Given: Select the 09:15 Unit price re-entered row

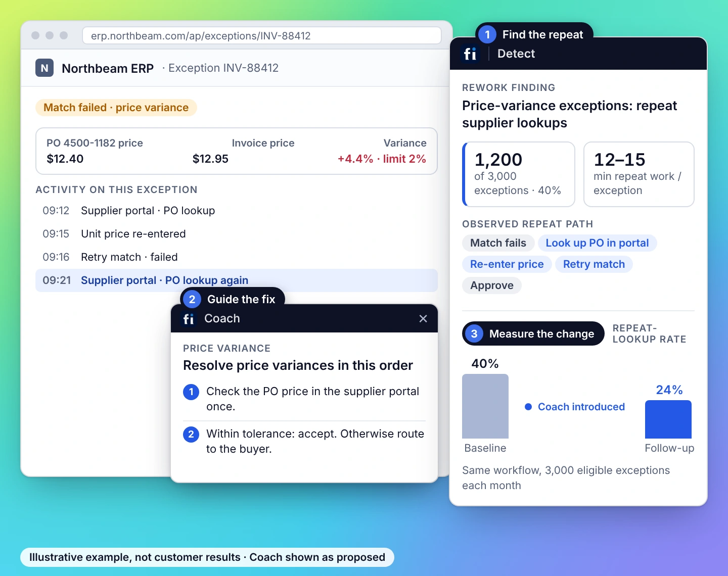Looking at the screenshot, I should (x=237, y=234).
